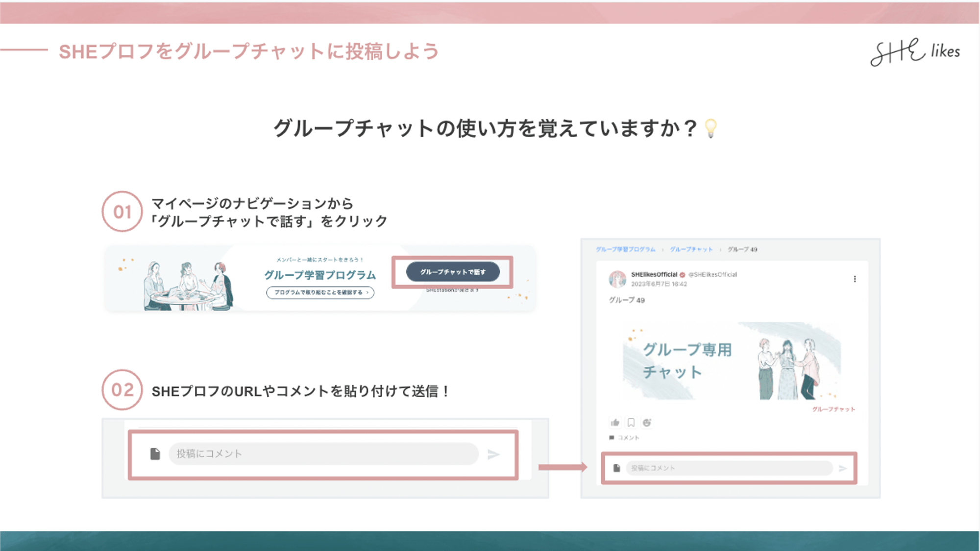
Task: Open グループ学習プログラム breadcrumb link
Action: point(625,249)
